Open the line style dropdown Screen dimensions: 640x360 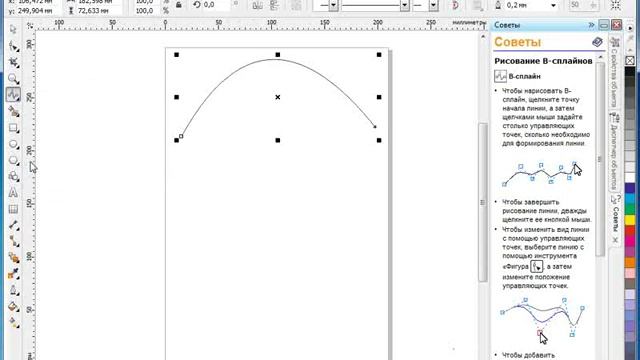[404, 5]
